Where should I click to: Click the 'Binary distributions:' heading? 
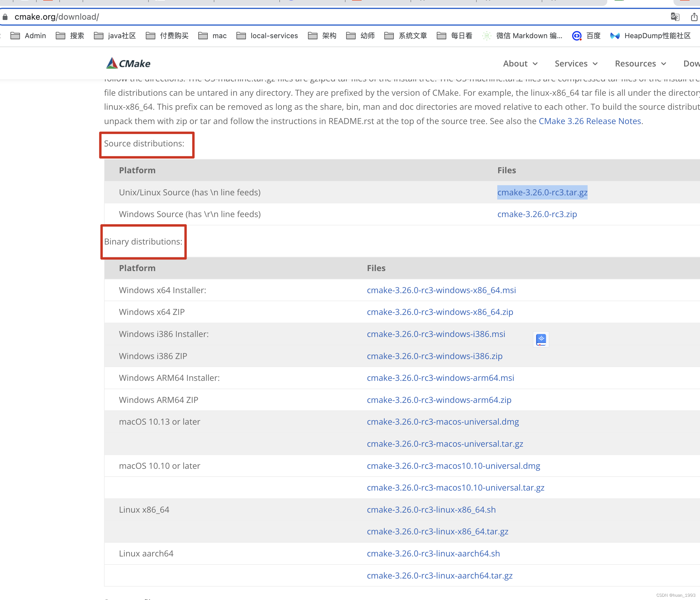(x=143, y=242)
